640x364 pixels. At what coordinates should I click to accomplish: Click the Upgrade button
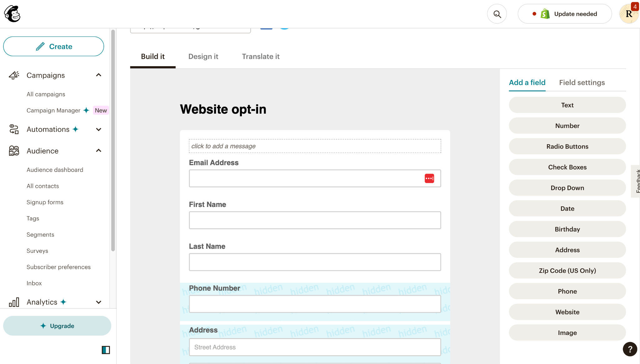point(57,326)
